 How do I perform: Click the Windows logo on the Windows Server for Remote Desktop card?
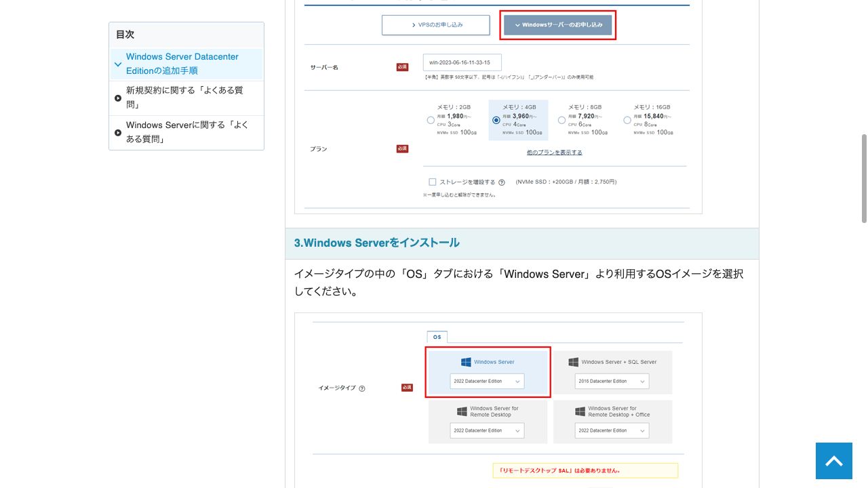click(462, 411)
